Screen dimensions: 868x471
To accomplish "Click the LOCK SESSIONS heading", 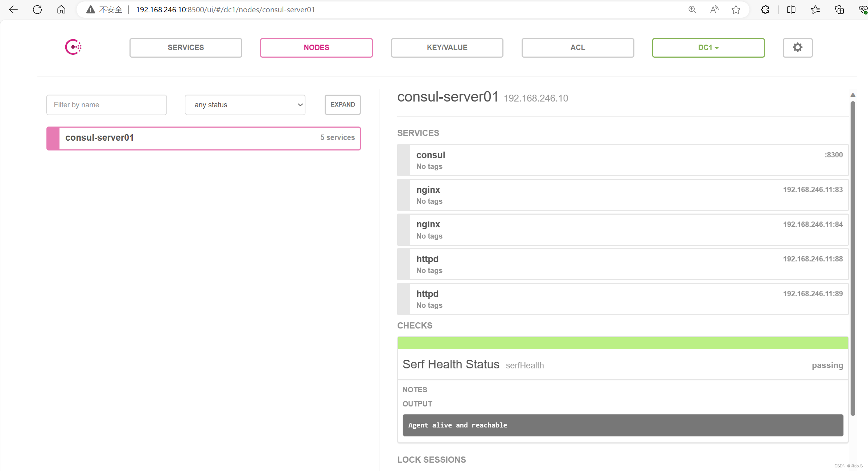I will (432, 460).
